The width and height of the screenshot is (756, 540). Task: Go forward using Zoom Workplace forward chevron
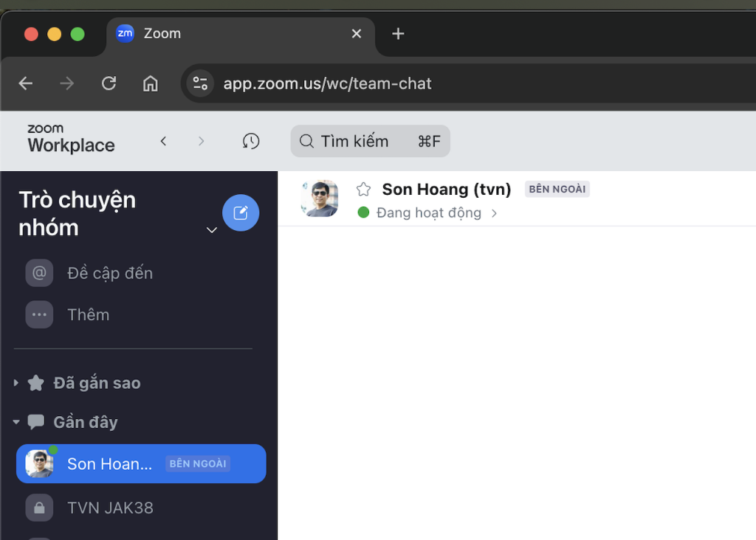pyautogui.click(x=201, y=141)
